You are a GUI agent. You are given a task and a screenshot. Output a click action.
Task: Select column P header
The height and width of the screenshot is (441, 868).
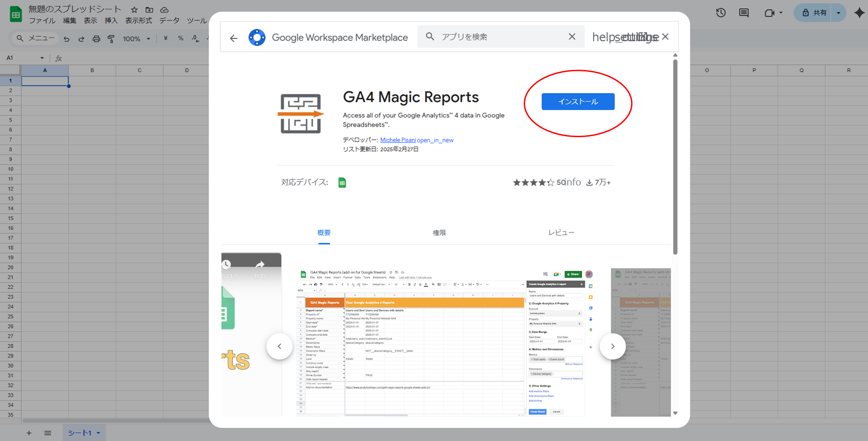[x=754, y=70]
